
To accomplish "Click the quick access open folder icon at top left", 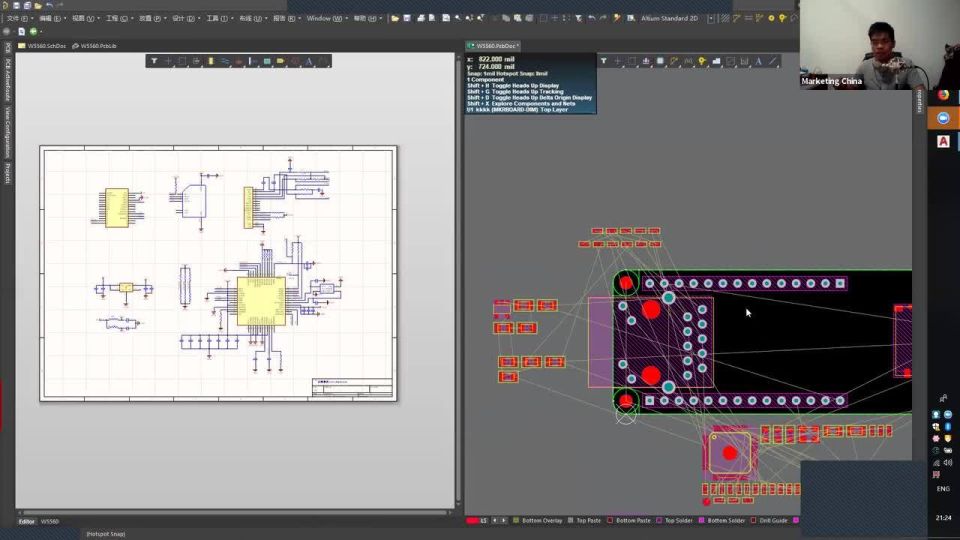I will [x=38, y=6].
